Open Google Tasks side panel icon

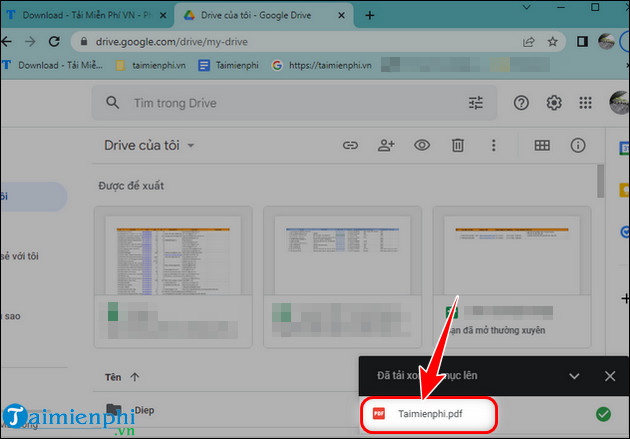click(x=625, y=232)
